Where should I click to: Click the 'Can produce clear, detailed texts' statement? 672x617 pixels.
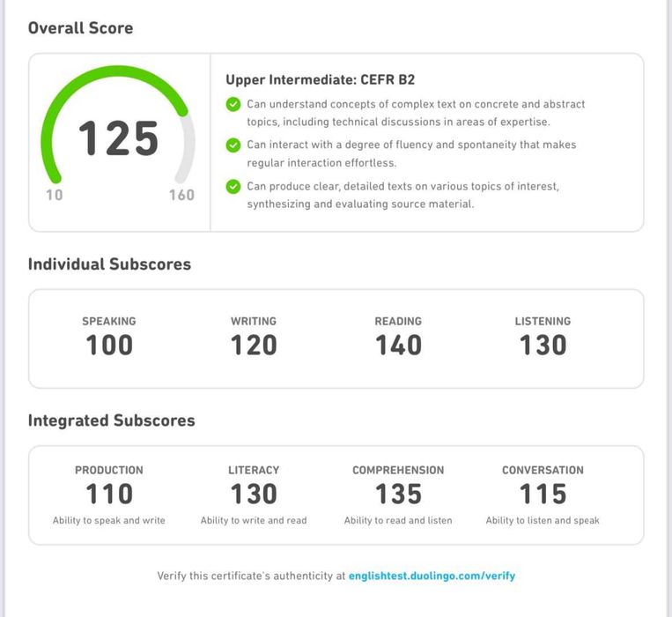coord(402,195)
